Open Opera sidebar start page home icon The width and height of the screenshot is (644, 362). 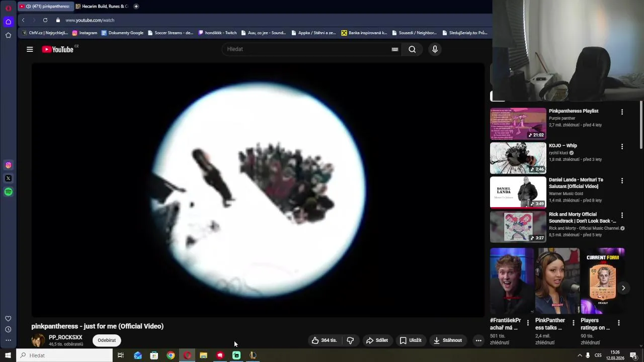8,22
